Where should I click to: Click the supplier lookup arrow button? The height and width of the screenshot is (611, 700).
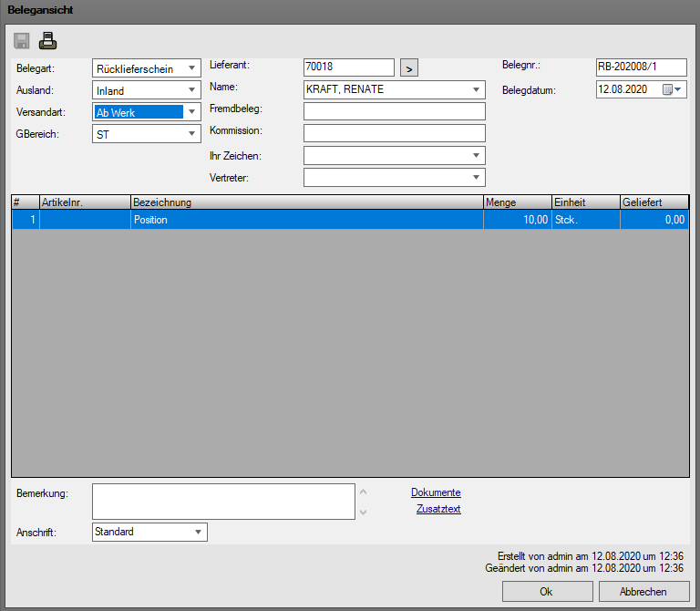click(x=410, y=67)
